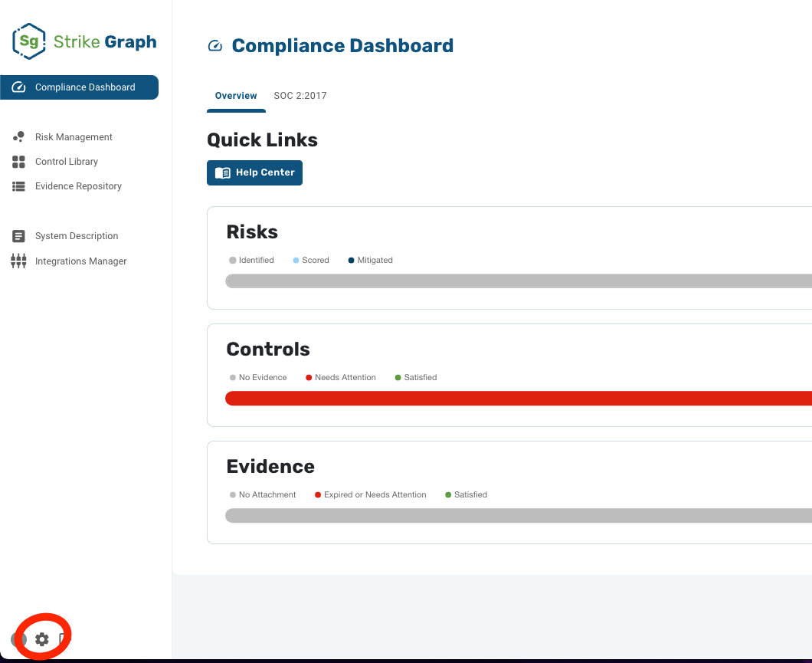Viewport: 812px width, 663px height.
Task: Click the "Quick Links" heading
Action: click(x=263, y=140)
